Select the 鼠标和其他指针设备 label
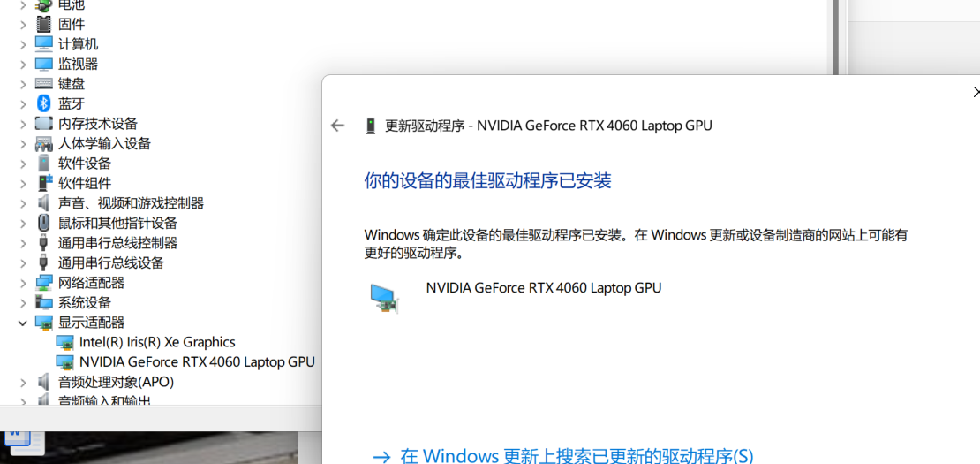 (x=117, y=224)
